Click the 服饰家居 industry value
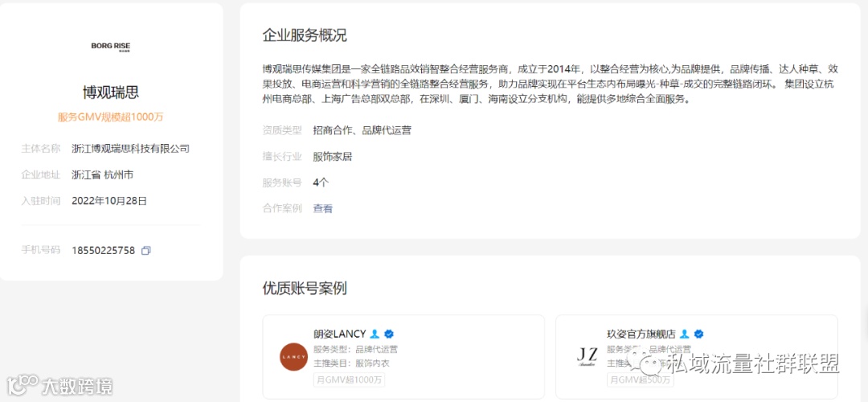The width and height of the screenshot is (868, 402). point(333,157)
